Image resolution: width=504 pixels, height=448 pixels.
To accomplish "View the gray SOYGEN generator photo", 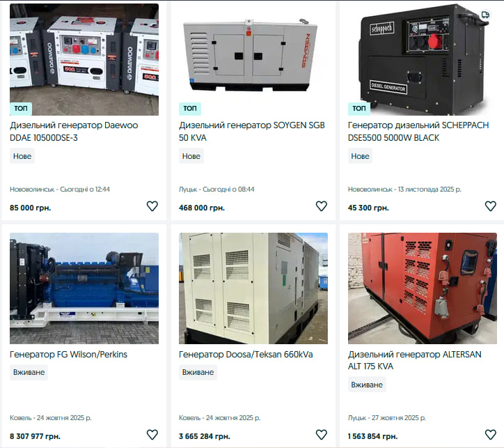I will [253, 59].
